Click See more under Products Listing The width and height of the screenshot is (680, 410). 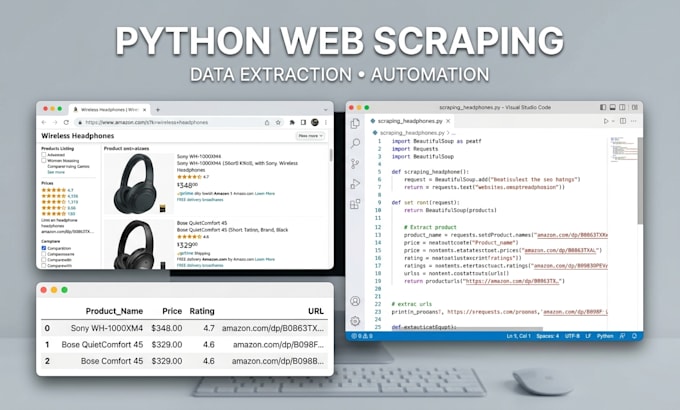coord(56,172)
